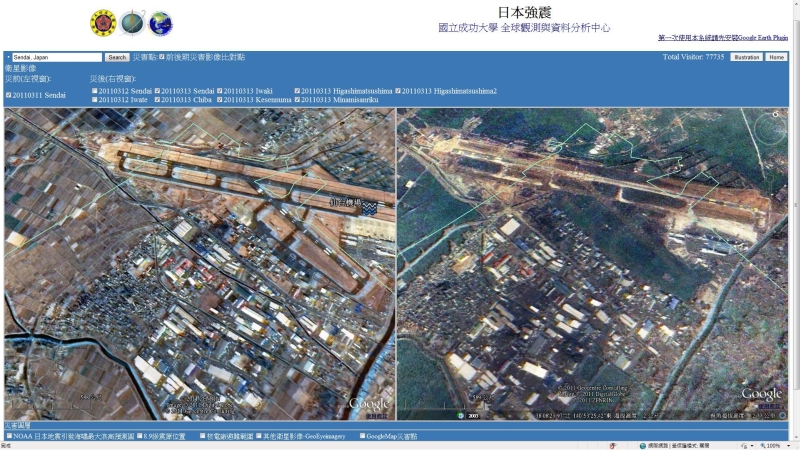Click the left pre-disaster satellite map

coord(200,264)
